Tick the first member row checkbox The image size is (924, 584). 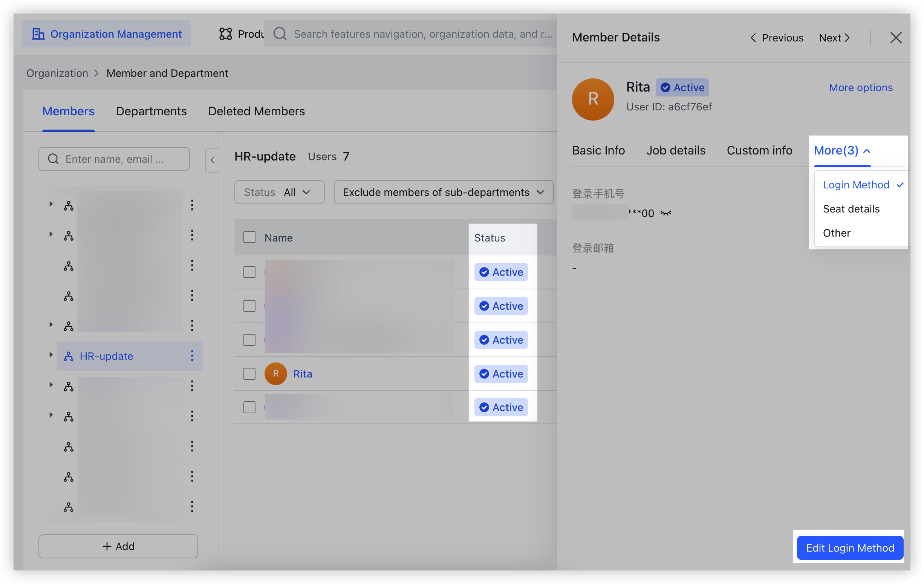[249, 272]
